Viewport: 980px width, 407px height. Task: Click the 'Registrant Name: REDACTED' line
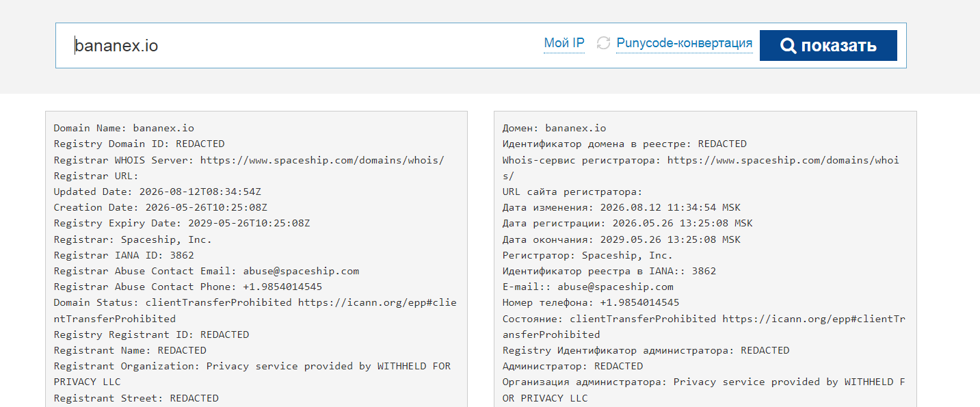tap(130, 350)
